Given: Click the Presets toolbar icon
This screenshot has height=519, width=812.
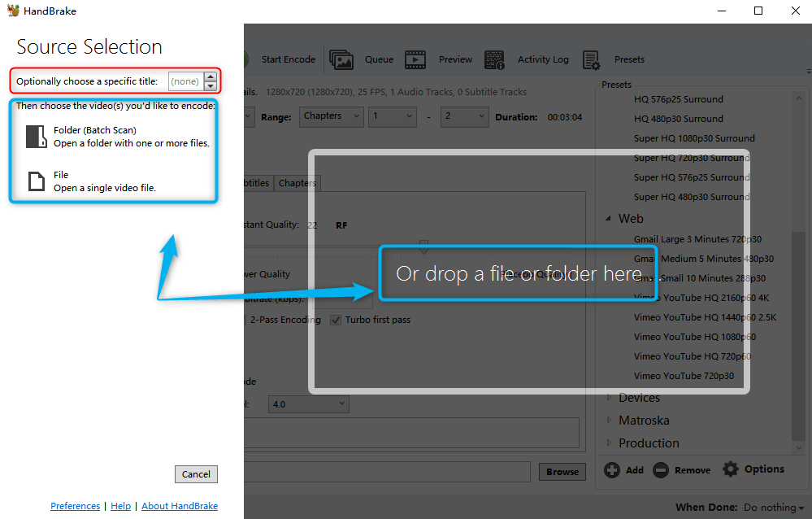Looking at the screenshot, I should pos(592,60).
